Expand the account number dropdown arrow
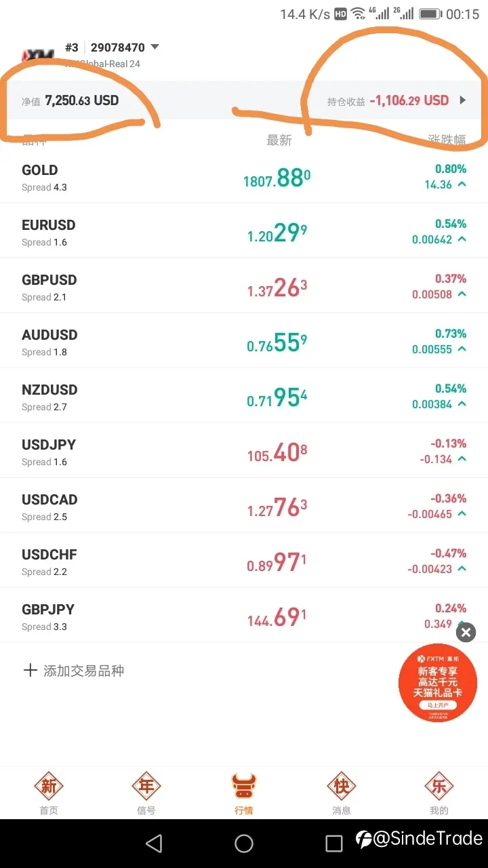 pyautogui.click(x=155, y=47)
